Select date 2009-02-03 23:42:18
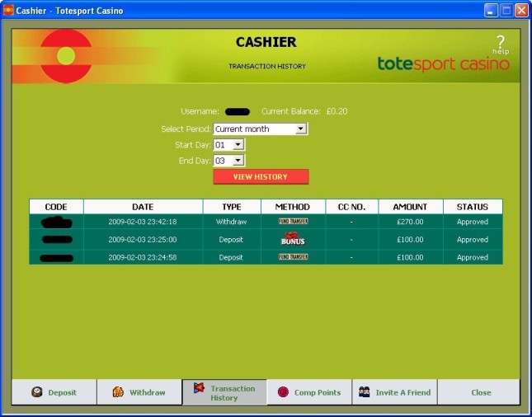This screenshot has width=532, height=417. (143, 222)
